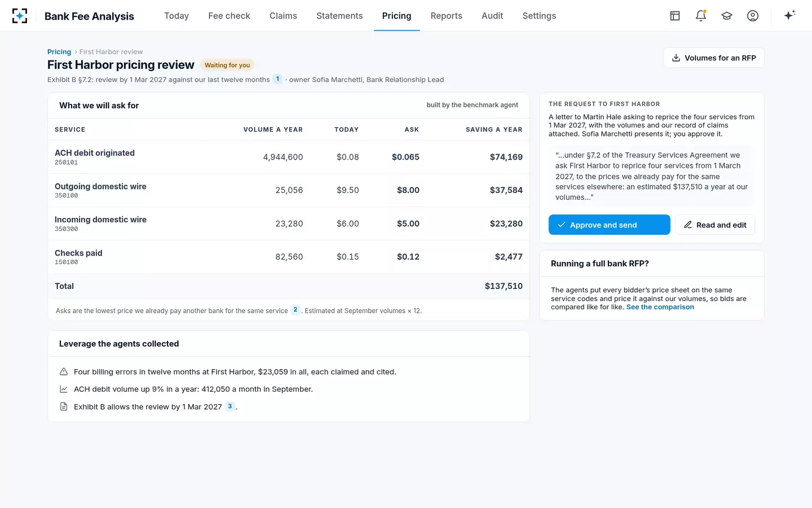Click the document icon beside Exhibit B line

point(64,407)
